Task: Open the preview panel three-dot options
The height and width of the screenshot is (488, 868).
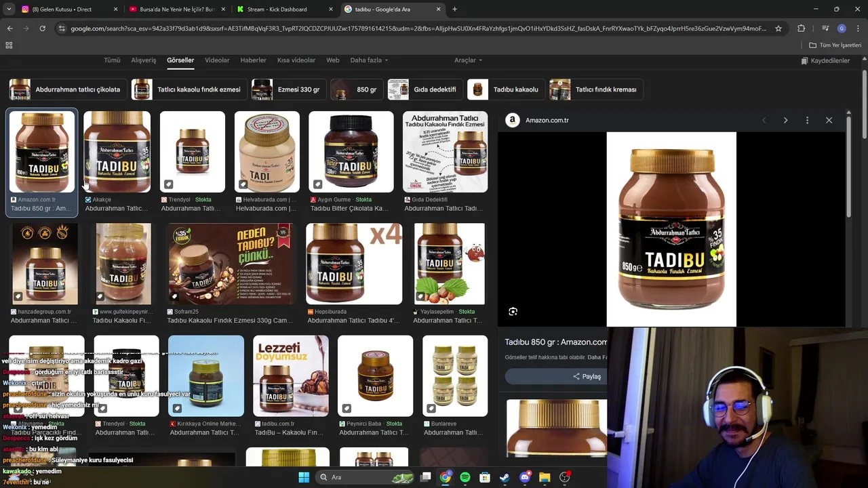Action: (807, 120)
